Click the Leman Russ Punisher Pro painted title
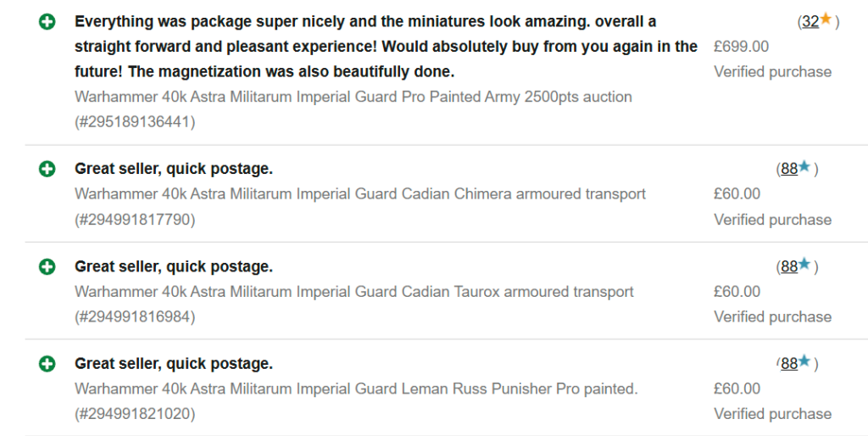The width and height of the screenshot is (868, 436). (356, 388)
